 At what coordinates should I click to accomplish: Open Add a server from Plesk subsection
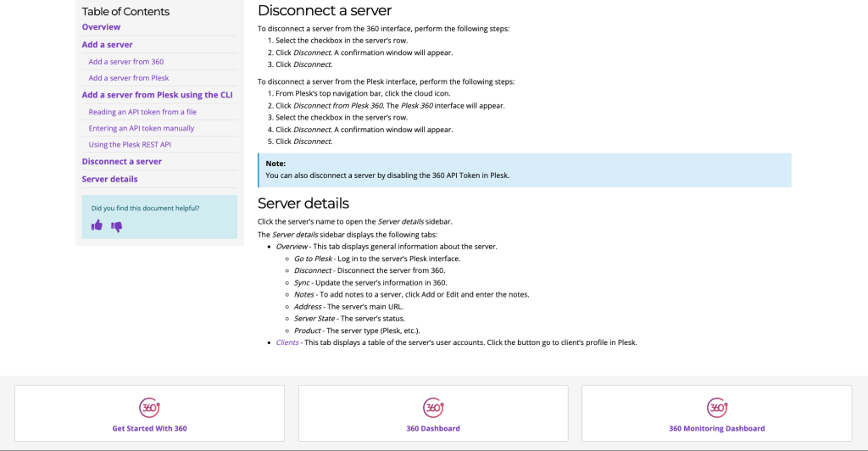tap(128, 78)
